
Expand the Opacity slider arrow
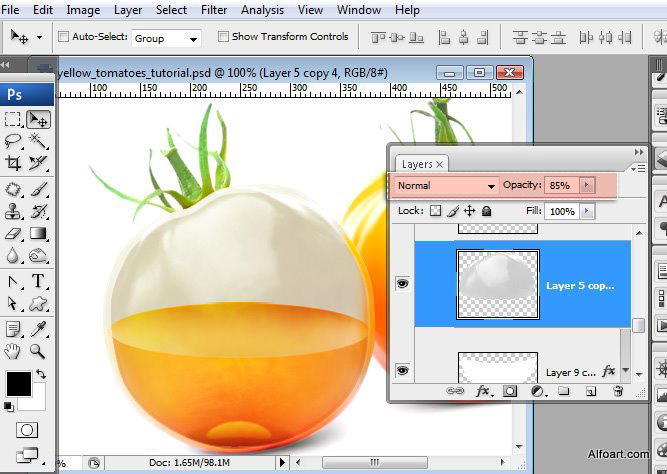click(586, 186)
